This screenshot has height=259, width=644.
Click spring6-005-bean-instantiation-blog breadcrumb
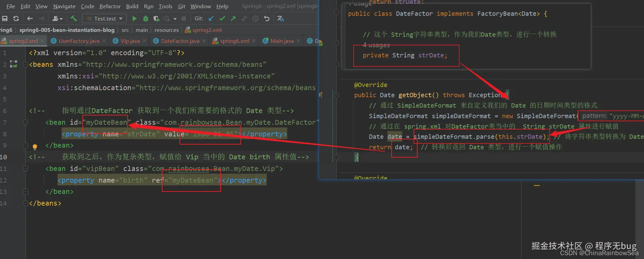pos(67,30)
